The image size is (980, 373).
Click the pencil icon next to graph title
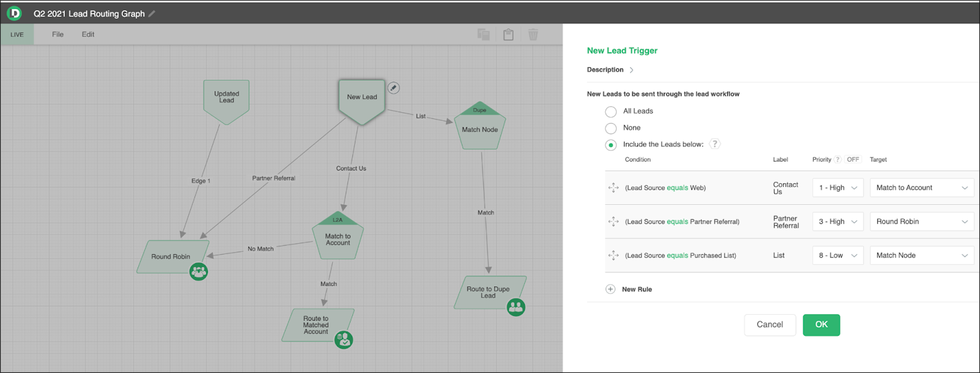pos(152,14)
